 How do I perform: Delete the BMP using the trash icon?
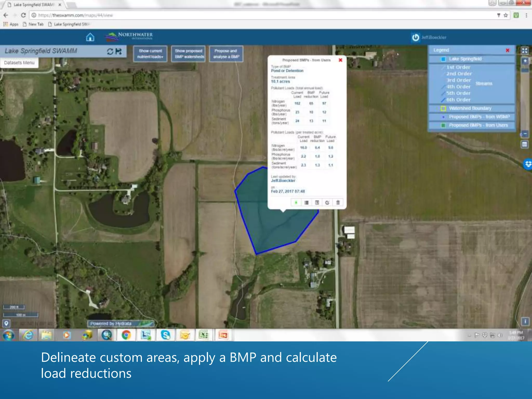pos(338,202)
